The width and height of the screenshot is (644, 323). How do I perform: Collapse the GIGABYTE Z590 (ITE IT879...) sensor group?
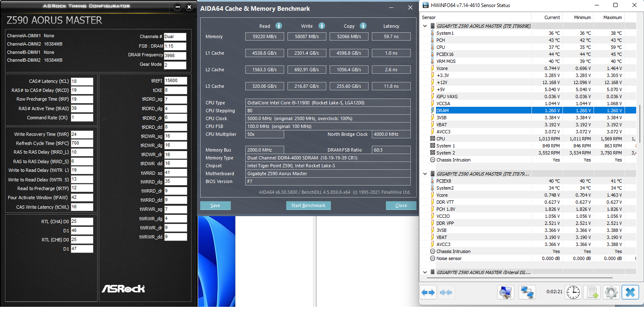click(x=425, y=174)
